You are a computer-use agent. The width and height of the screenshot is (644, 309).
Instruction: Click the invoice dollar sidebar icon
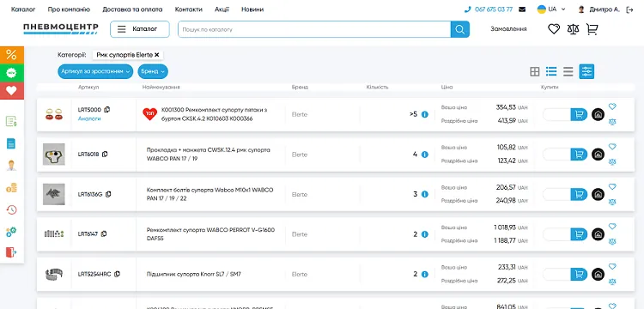[11, 121]
